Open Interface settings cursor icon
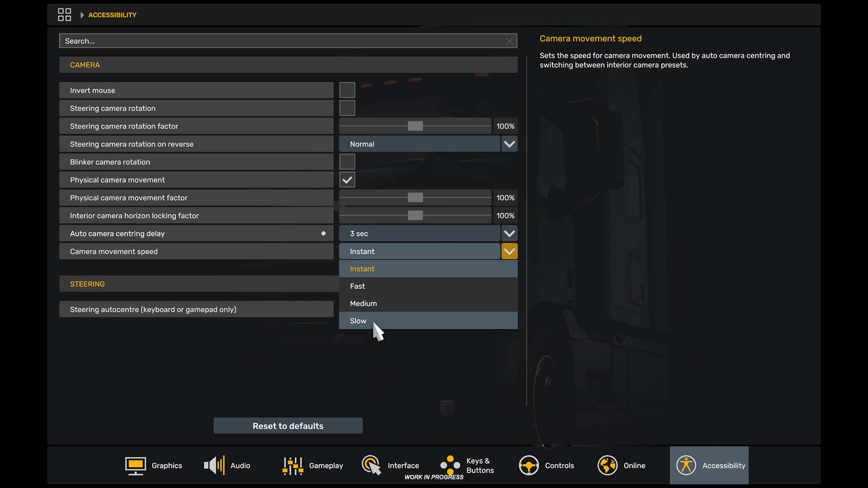The image size is (868, 488). click(371, 465)
